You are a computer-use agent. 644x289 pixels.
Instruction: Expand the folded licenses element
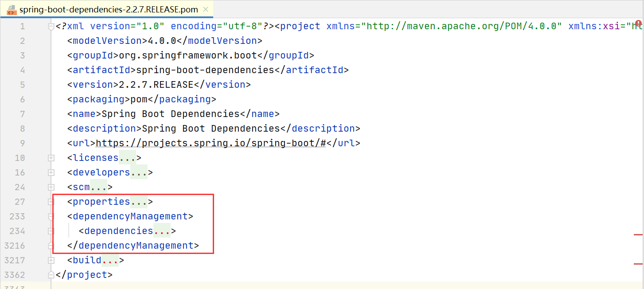pyautogui.click(x=51, y=158)
